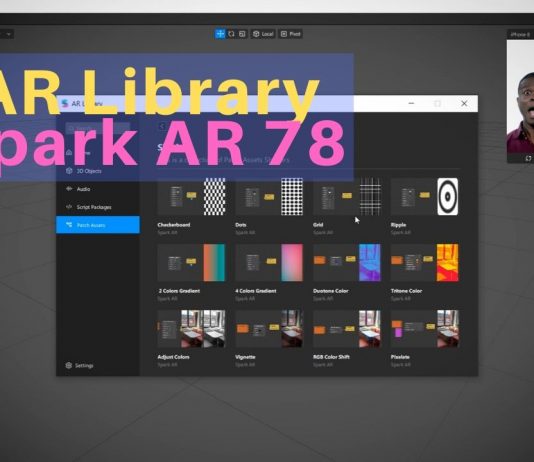Toggle Local coordinate mode button
The width and height of the screenshot is (534, 462).
pyautogui.click(x=263, y=34)
